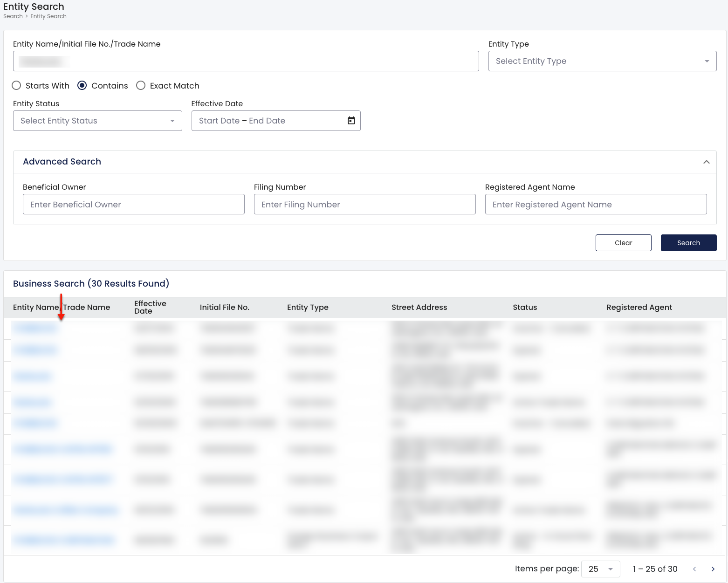Sort by Street Address column header
The image size is (728, 583).
[419, 307]
